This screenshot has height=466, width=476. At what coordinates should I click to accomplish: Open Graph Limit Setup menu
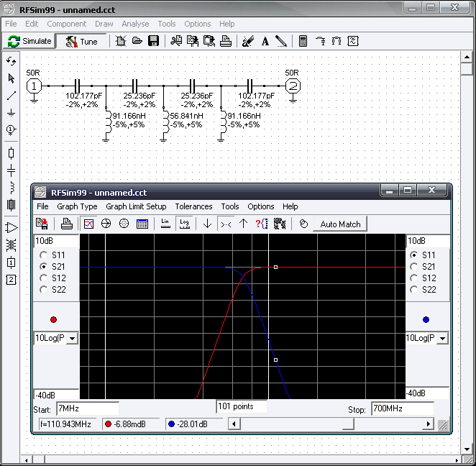[x=136, y=206]
